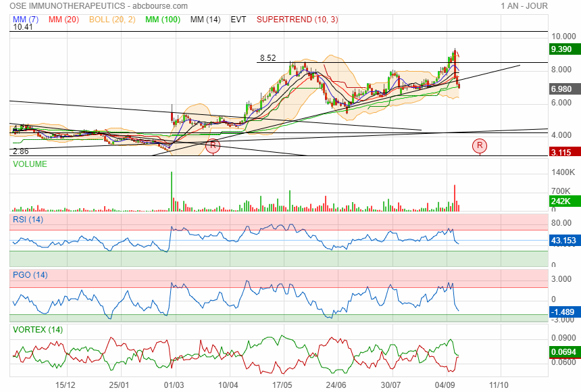Click the 0.0694 Vortex value tag
This screenshot has width=581, height=392.
pyautogui.click(x=565, y=352)
